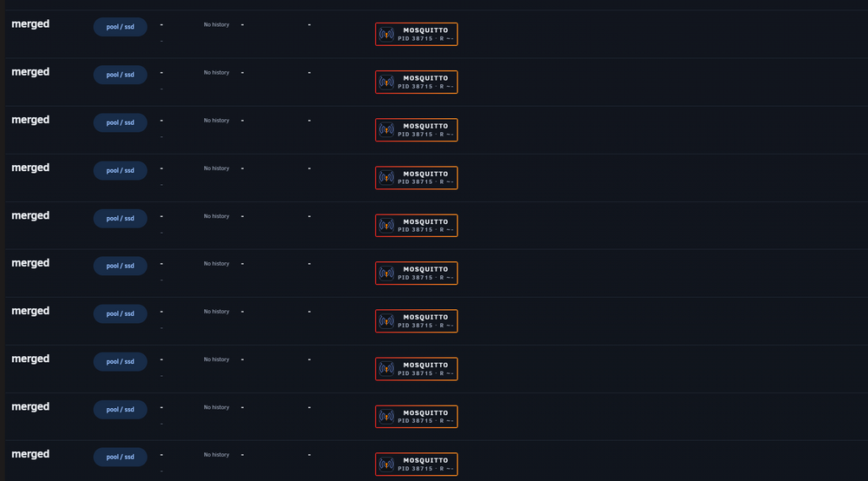Screen dimensions: 868x481
Task: Open the last row's merged entry name
Action: (30, 454)
